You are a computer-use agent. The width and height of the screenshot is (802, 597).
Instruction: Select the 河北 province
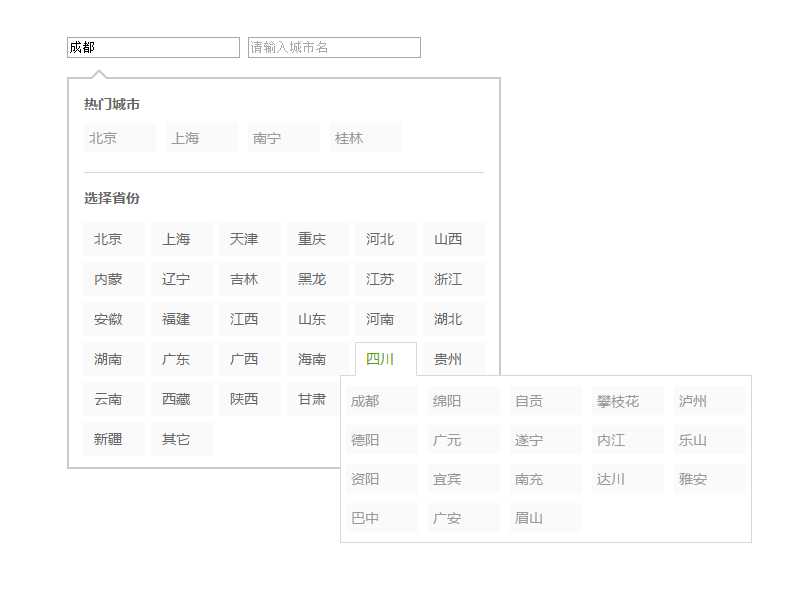click(x=386, y=239)
